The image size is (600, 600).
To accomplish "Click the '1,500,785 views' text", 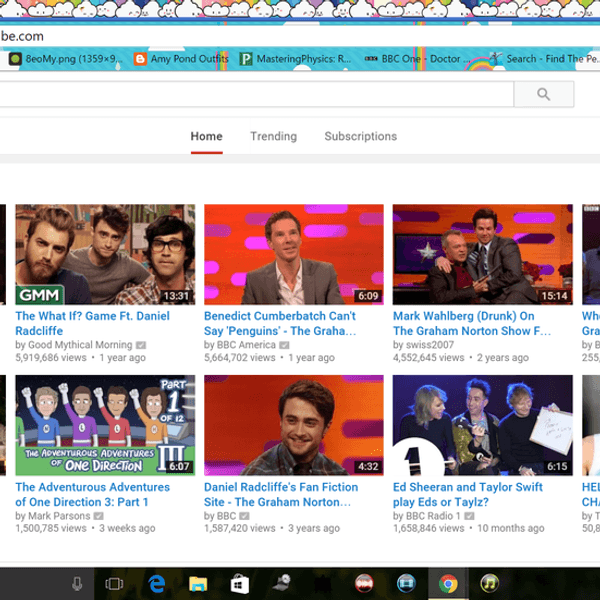I will tap(51, 528).
